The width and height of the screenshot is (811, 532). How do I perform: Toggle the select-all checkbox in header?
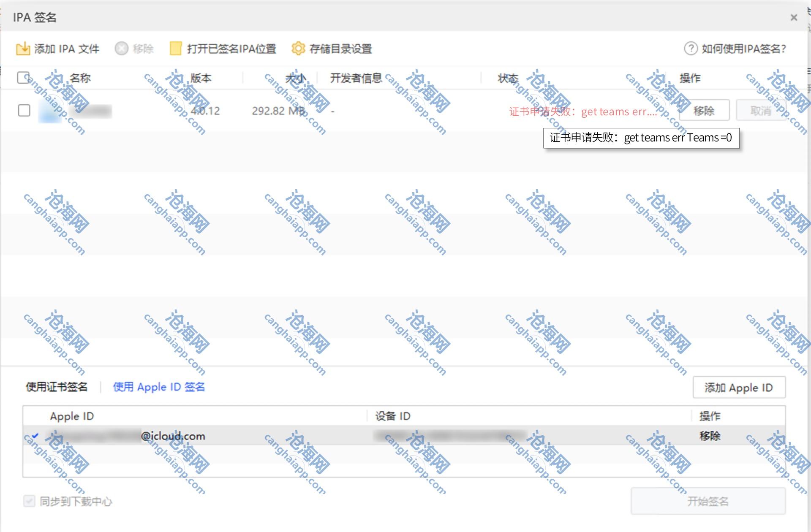point(23,78)
